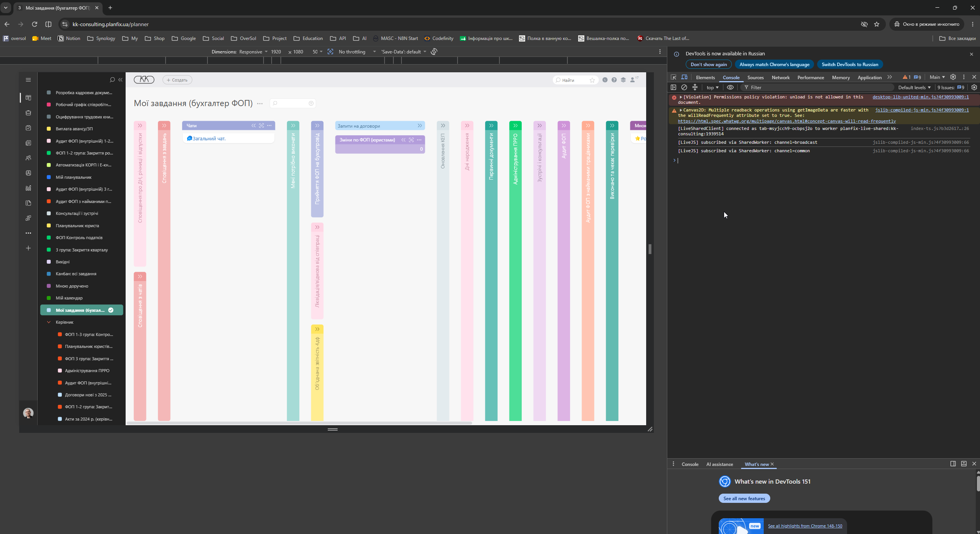This screenshot has width=980, height=534.
Task: Open the Planfix hamburger menu
Action: click(28, 80)
